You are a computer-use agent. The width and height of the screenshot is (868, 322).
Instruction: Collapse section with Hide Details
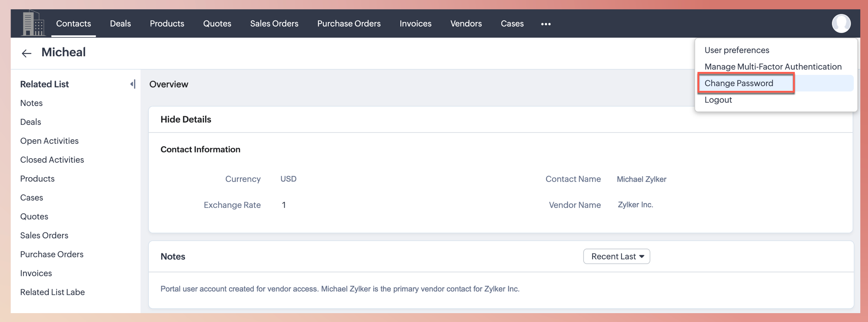(185, 119)
